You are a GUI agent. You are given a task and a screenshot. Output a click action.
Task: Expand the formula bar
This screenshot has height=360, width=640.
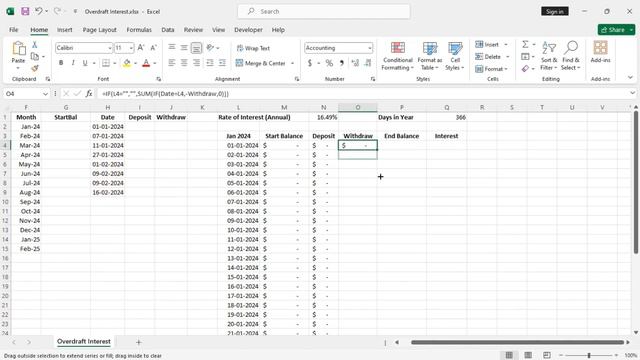[632, 93]
